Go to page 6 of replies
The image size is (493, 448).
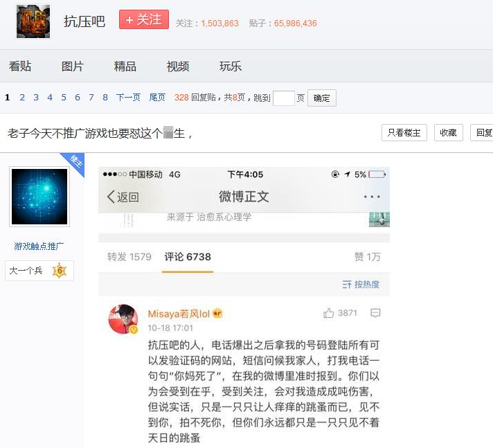[78, 98]
